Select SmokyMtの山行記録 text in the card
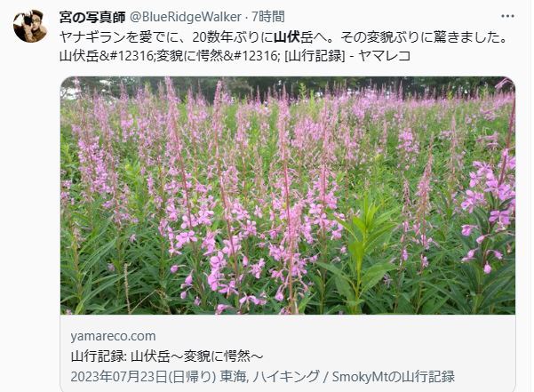The image size is (534, 392). coord(394,377)
